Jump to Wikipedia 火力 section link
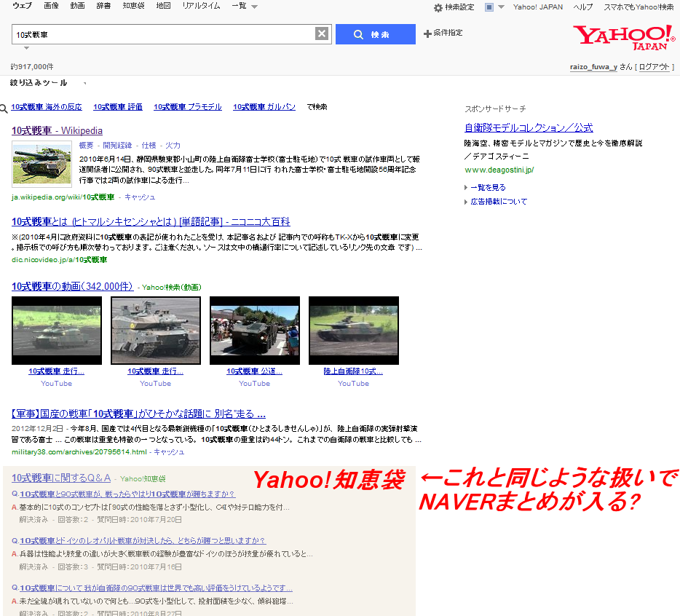 [173, 146]
